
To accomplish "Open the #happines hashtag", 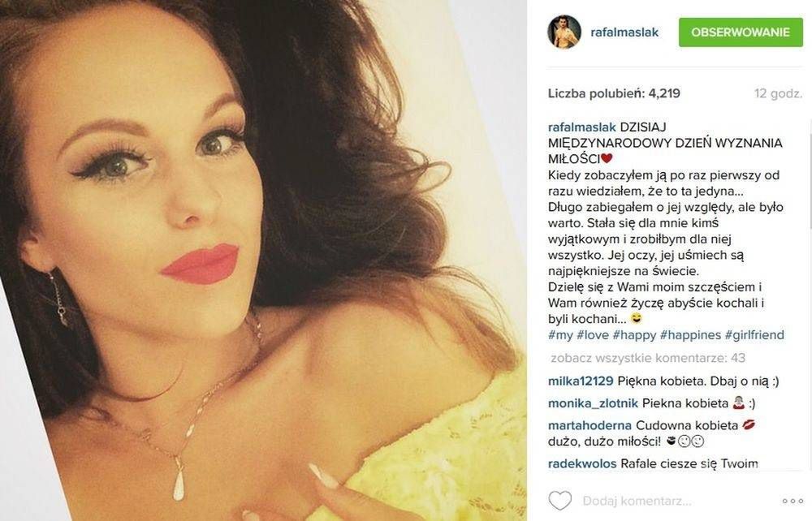I will pos(690,335).
